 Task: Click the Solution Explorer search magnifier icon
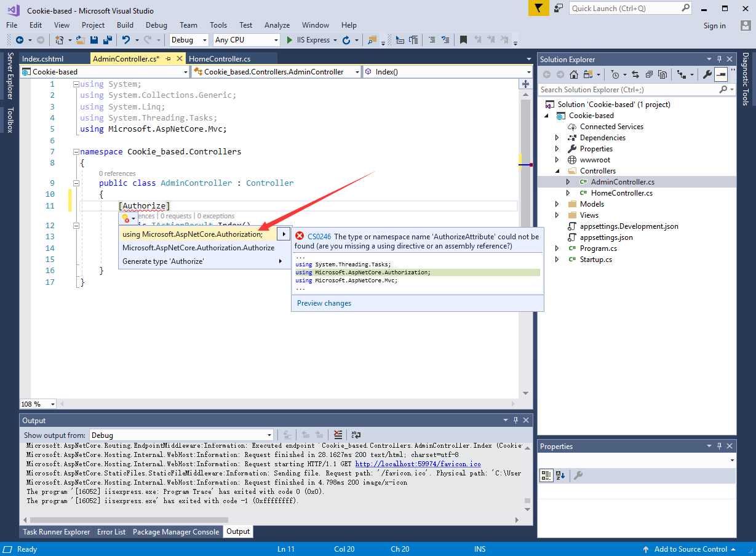pyautogui.click(x=723, y=89)
